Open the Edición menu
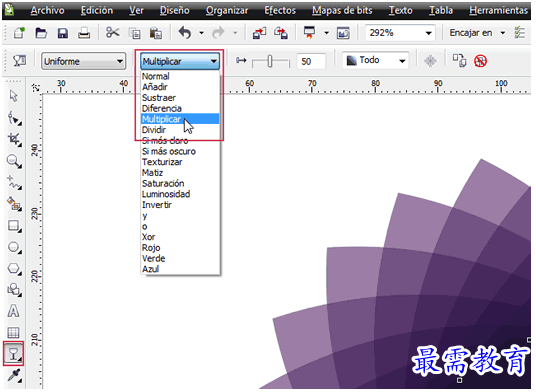Viewport: 536px width, 392px height. click(x=97, y=11)
